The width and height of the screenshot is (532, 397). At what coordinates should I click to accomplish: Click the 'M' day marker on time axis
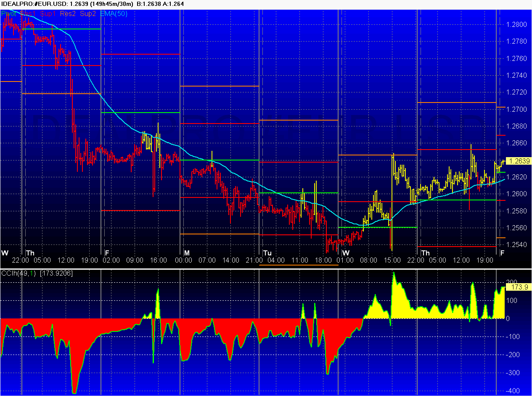(x=187, y=253)
